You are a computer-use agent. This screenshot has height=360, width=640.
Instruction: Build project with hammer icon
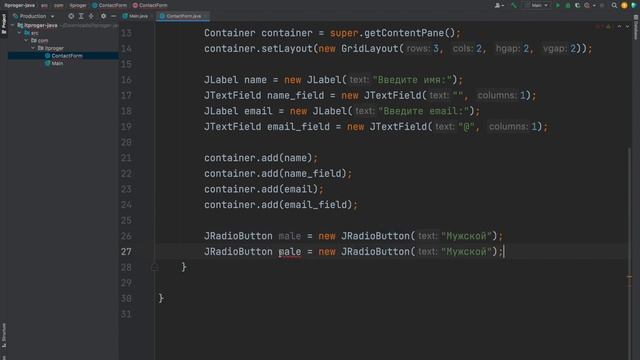514,5
